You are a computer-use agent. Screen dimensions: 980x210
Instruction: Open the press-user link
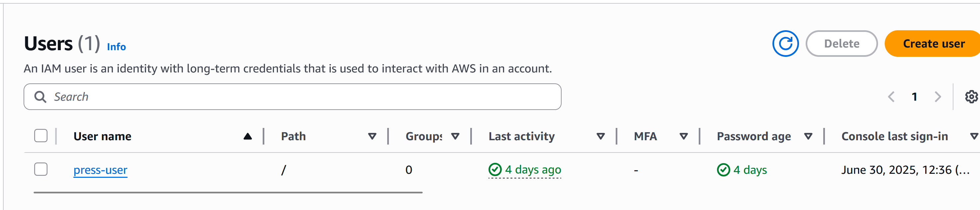100,170
